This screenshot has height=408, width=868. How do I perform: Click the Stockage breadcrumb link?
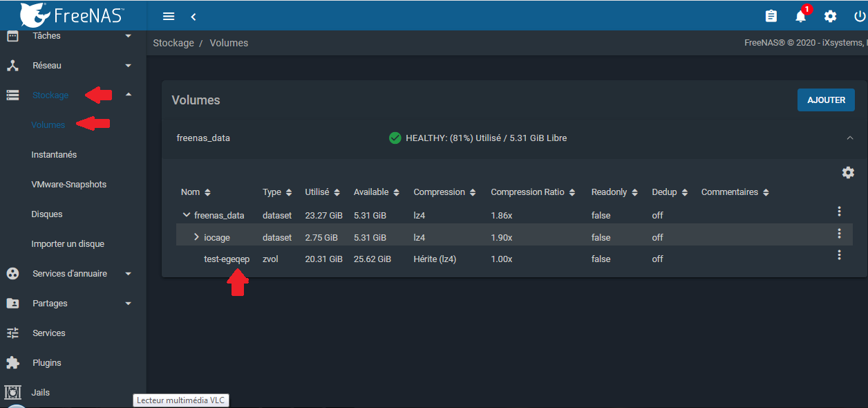173,43
